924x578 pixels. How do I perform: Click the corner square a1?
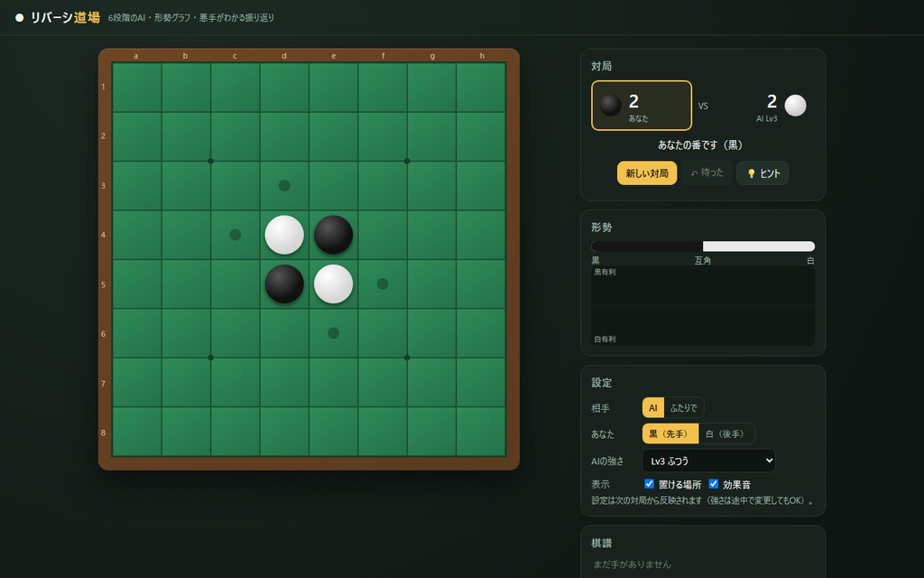137,88
